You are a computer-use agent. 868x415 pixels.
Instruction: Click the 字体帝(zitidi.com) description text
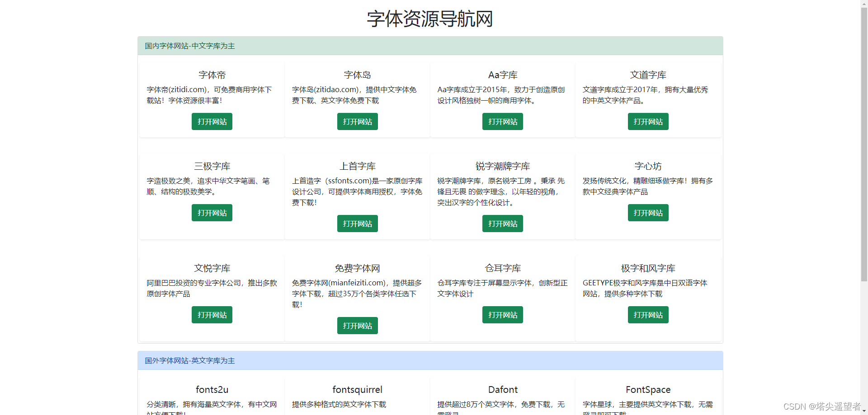[x=209, y=95]
